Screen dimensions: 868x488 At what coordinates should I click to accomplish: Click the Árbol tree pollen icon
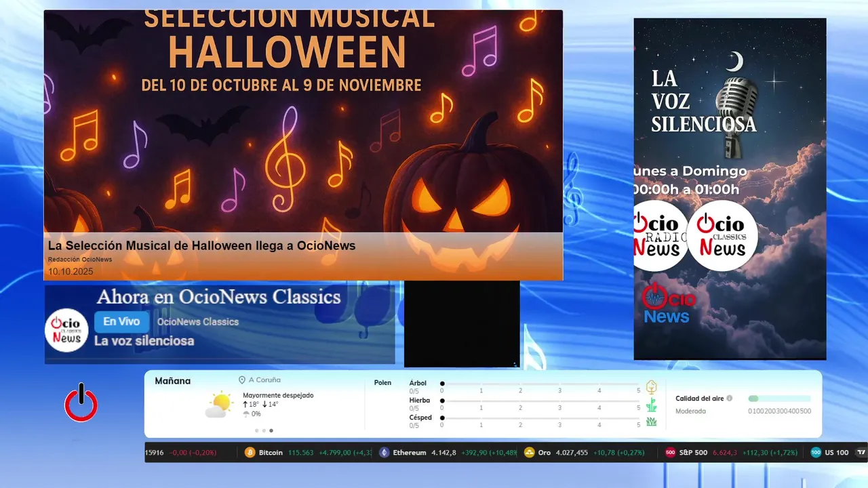coord(651,387)
